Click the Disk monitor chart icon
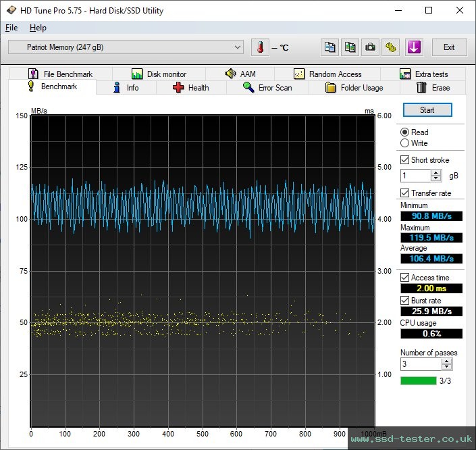Image resolution: width=476 pixels, height=450 pixels. click(x=137, y=74)
